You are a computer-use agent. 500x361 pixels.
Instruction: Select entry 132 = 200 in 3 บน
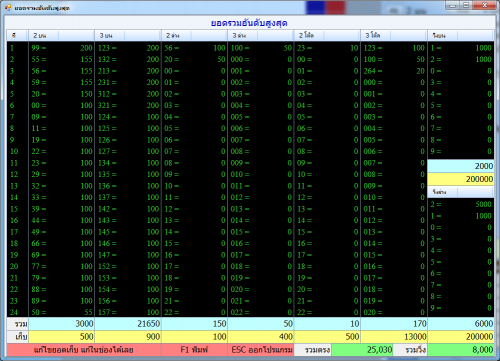point(128,59)
